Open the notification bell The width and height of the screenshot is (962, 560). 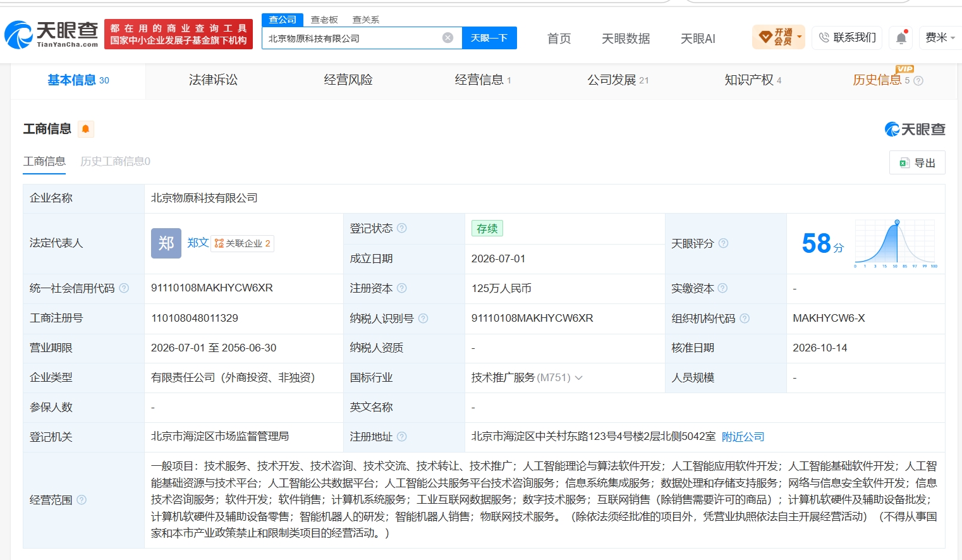(x=901, y=38)
